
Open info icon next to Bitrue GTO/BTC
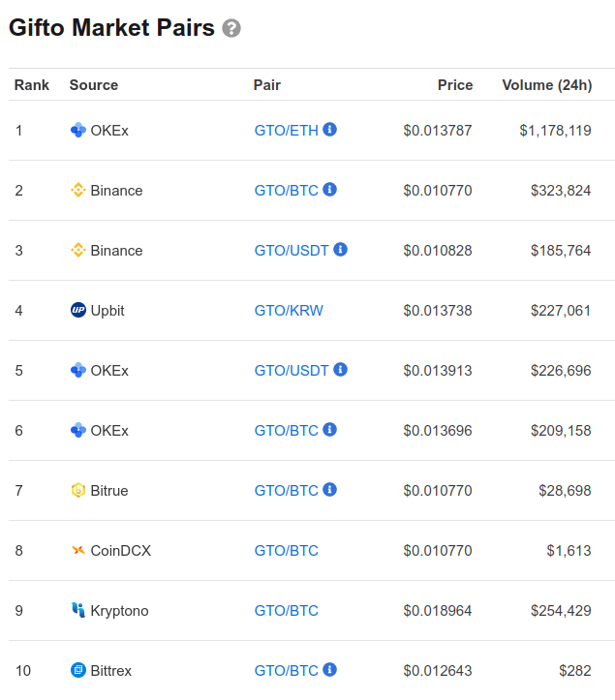[x=329, y=489]
